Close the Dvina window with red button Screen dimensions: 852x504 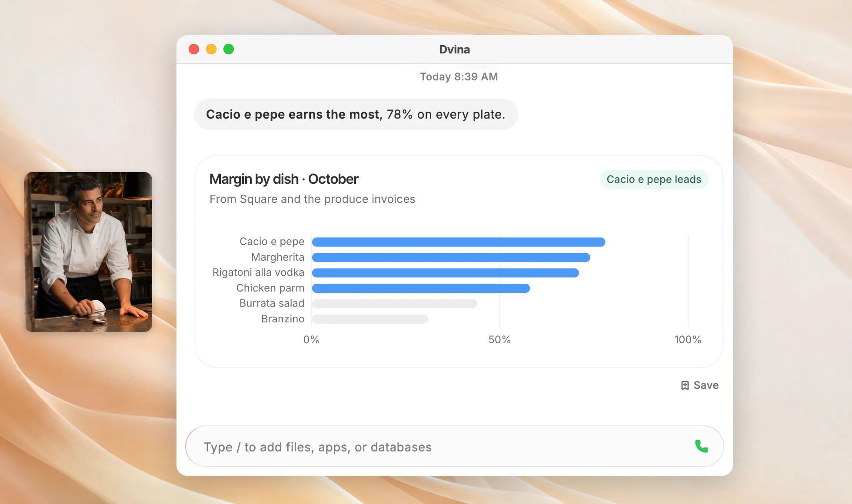click(x=194, y=49)
